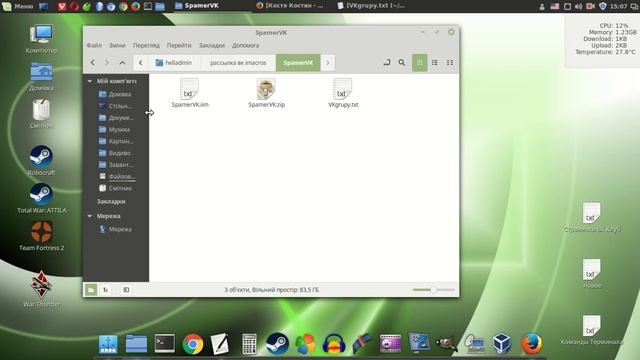
Task: Launch Chrome from the bottom dock
Action: (x=193, y=344)
